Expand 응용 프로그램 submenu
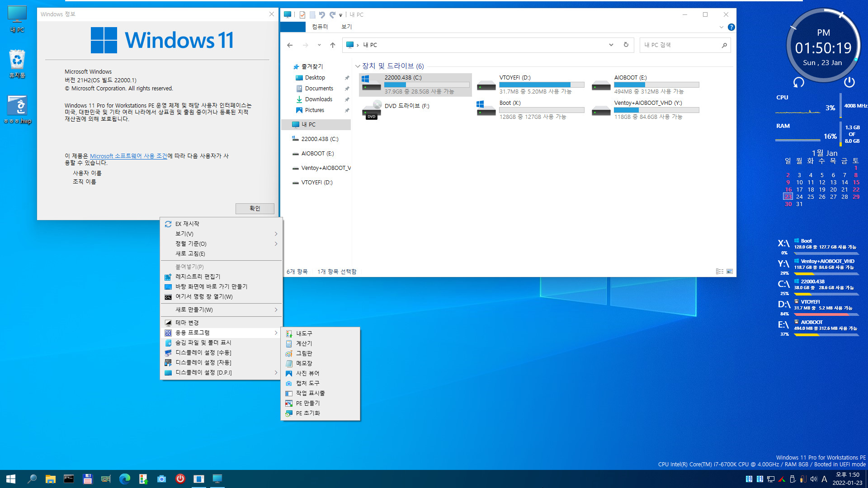The height and width of the screenshot is (488, 868). coord(220,333)
